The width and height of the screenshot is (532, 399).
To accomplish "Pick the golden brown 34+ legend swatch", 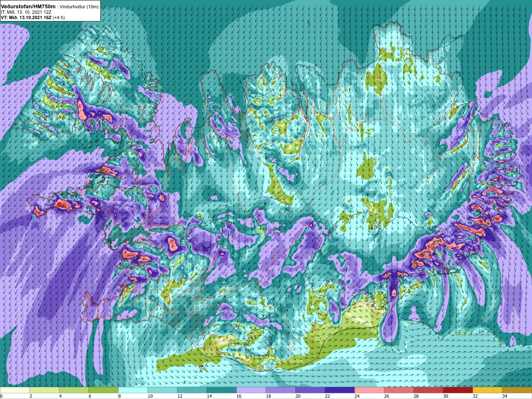I will [x=517, y=390].
